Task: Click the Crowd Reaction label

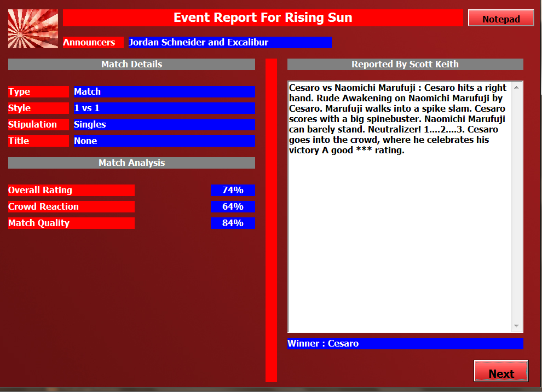Action: click(x=71, y=207)
